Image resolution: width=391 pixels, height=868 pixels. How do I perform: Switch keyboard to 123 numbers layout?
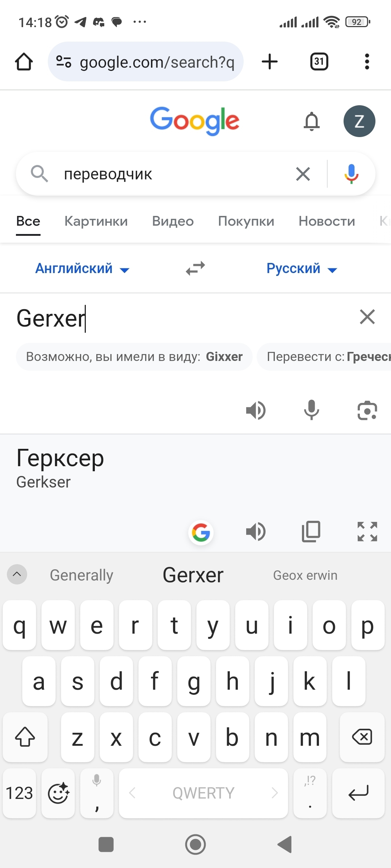(x=20, y=793)
